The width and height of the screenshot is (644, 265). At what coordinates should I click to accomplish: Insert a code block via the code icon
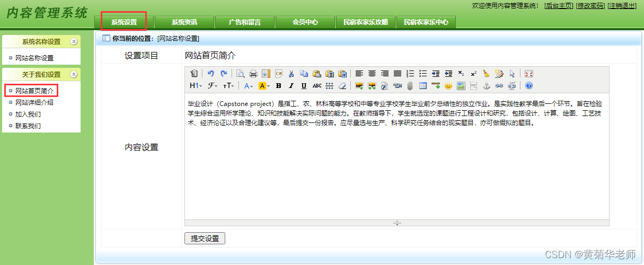click(x=279, y=74)
